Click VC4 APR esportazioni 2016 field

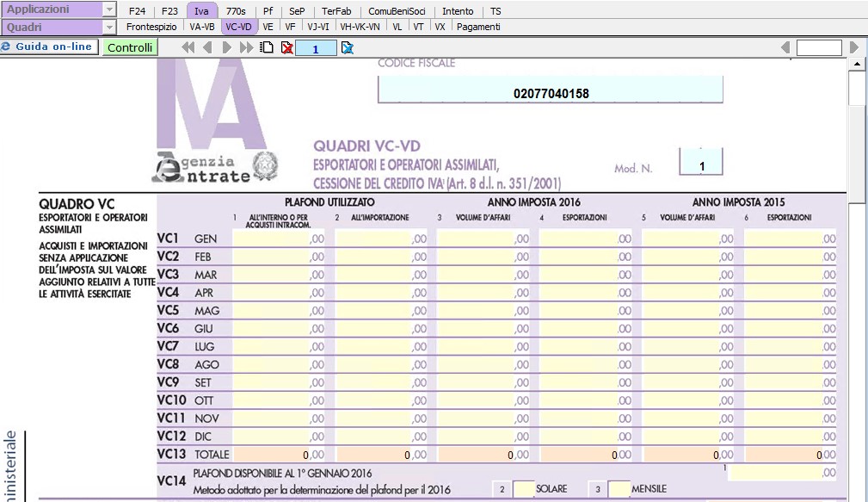[x=586, y=293]
